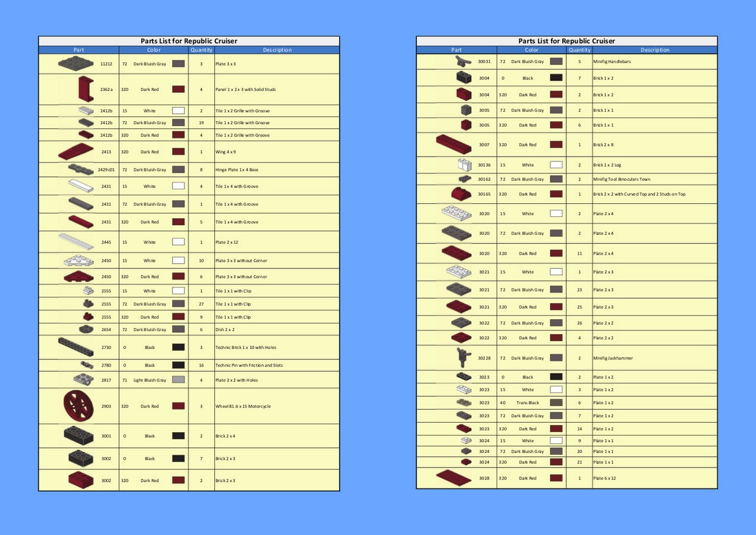Click the black Brick 2 x 4 image

[x=79, y=435]
